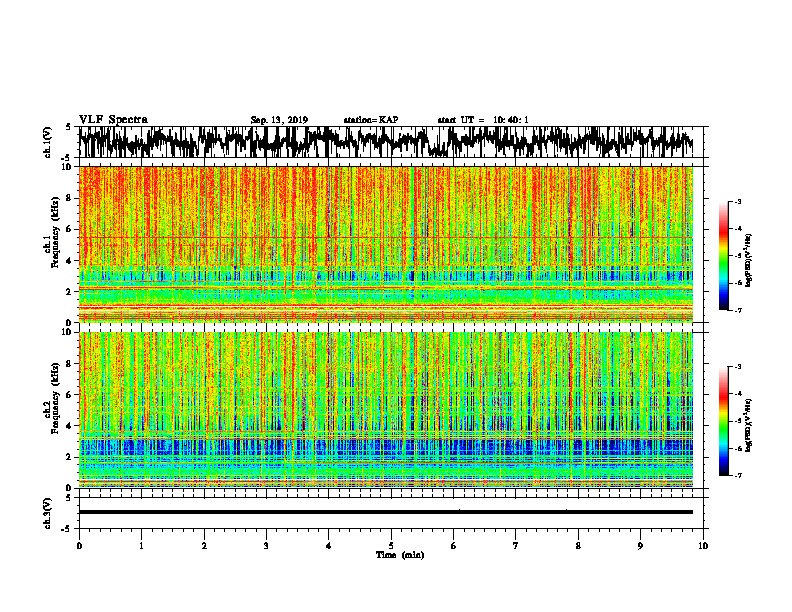Click the time axis tick label '10'
Viewport: 792px width, 612px height.
(x=703, y=546)
